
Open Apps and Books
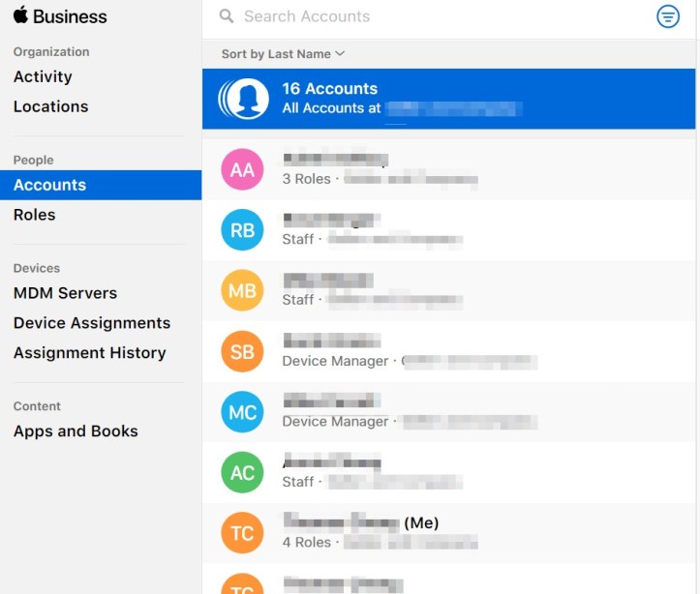coord(76,431)
